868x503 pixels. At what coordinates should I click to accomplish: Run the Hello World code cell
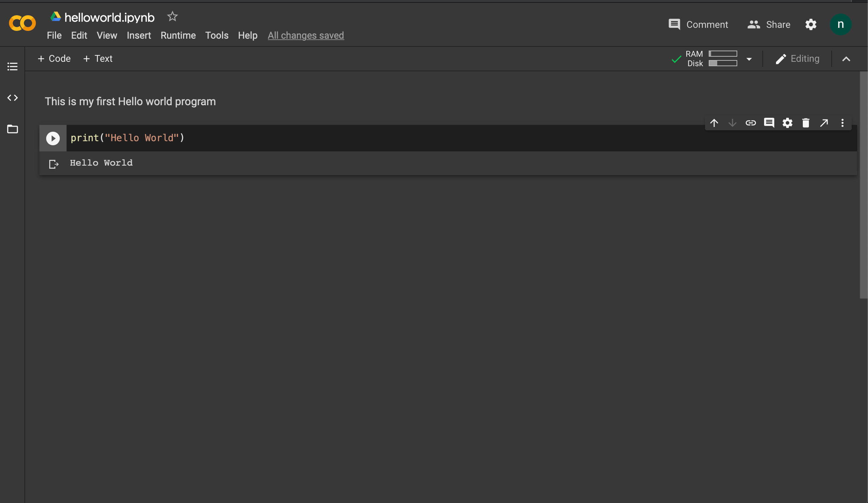(x=53, y=138)
